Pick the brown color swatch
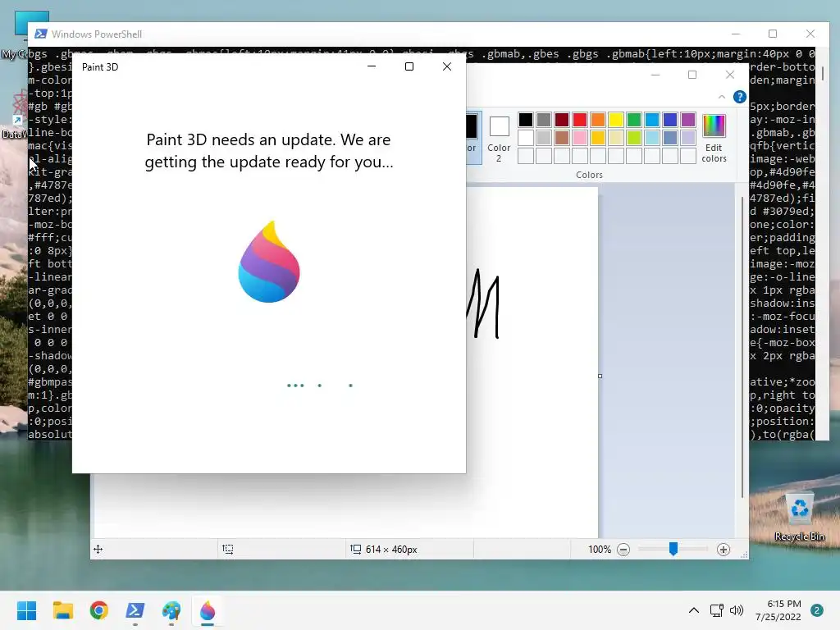The width and height of the screenshot is (840, 630). click(x=561, y=138)
